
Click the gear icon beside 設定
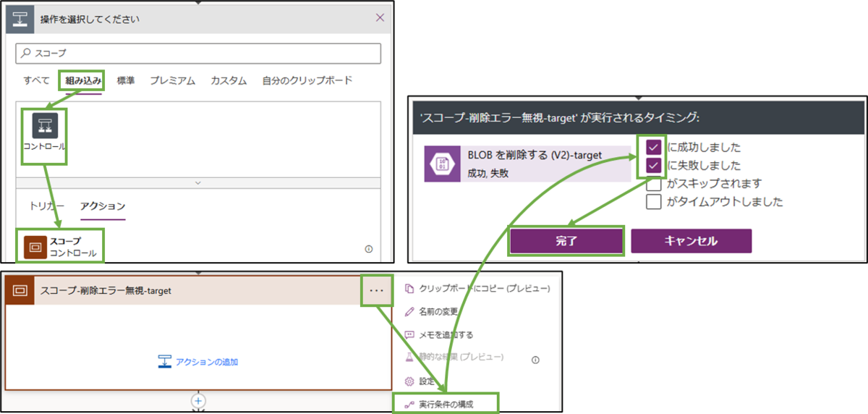click(409, 381)
